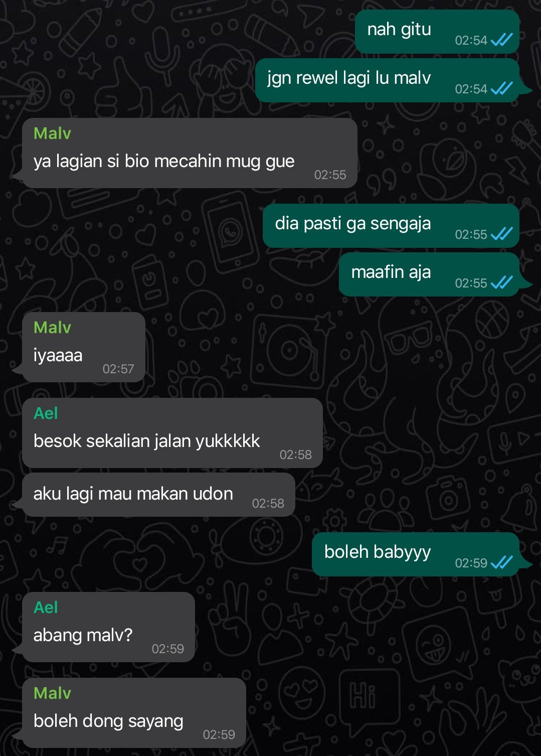Tap Ael's name above "abang malv?"
This screenshot has width=541, height=756.
pos(46,608)
